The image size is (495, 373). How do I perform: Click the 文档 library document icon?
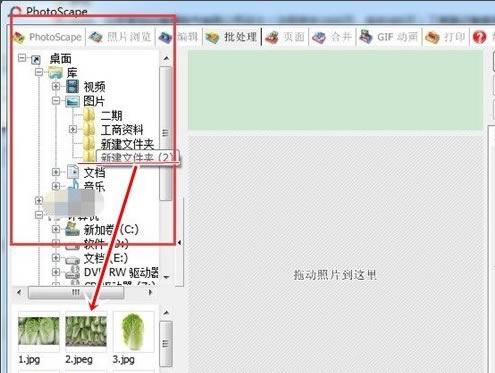coord(73,172)
